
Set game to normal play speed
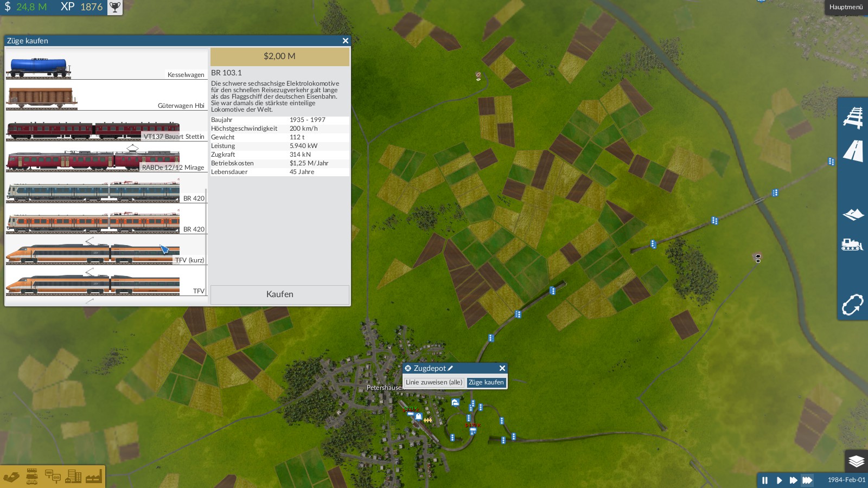click(779, 480)
